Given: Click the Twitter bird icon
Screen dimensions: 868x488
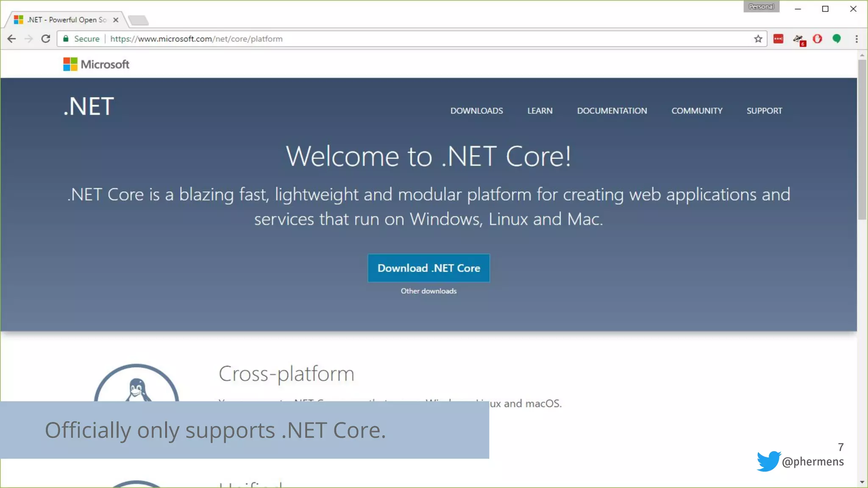Looking at the screenshot, I should [x=769, y=461].
